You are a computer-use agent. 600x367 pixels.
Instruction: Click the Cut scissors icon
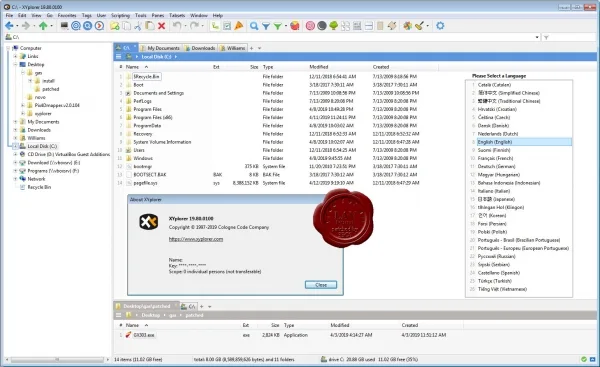pyautogui.click(x=138, y=26)
